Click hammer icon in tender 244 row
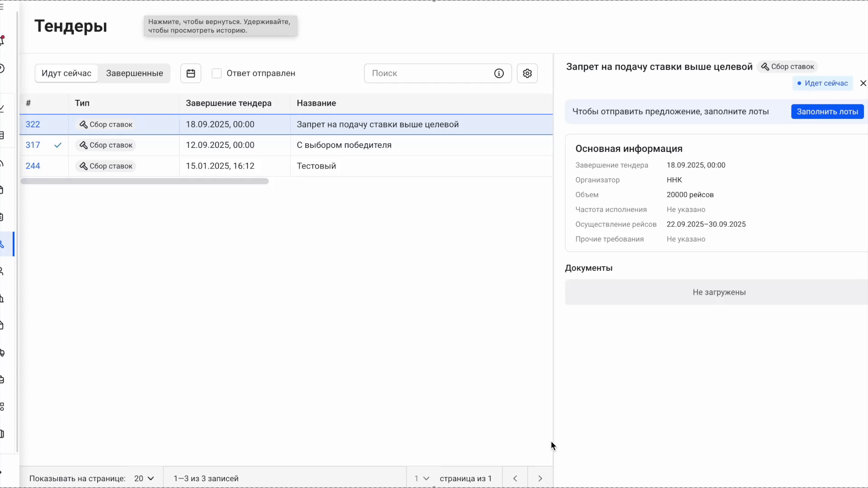This screenshot has height=488, width=868. point(83,166)
